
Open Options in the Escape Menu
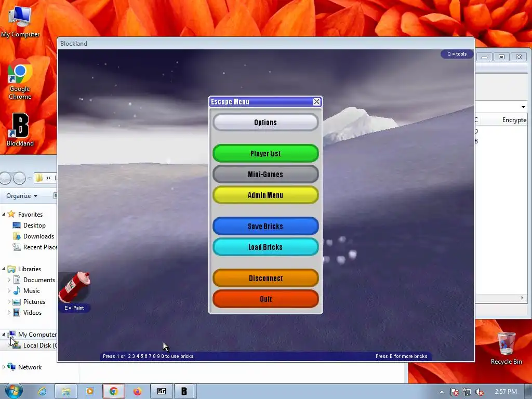tap(265, 122)
